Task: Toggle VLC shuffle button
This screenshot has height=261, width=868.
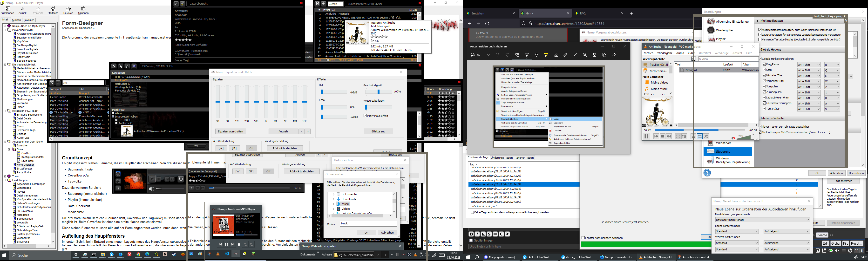Action: tap(706, 136)
